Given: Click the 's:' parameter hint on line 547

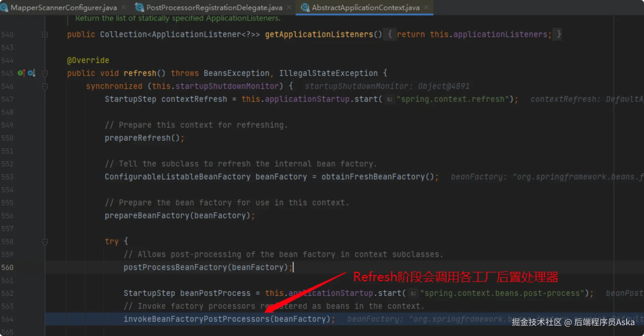Looking at the screenshot, I should click(x=389, y=99).
